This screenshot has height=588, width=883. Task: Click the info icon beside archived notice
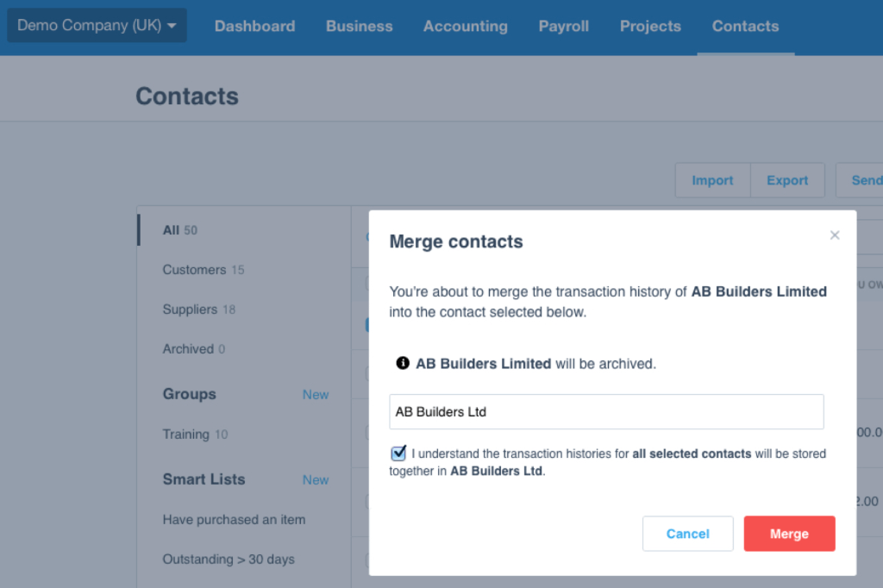click(x=402, y=364)
